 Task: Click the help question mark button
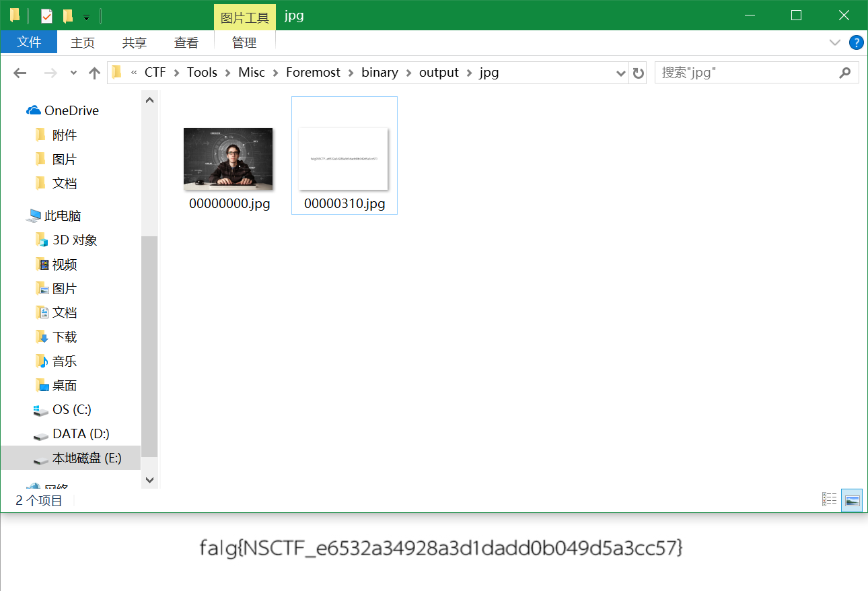pyautogui.click(x=856, y=42)
